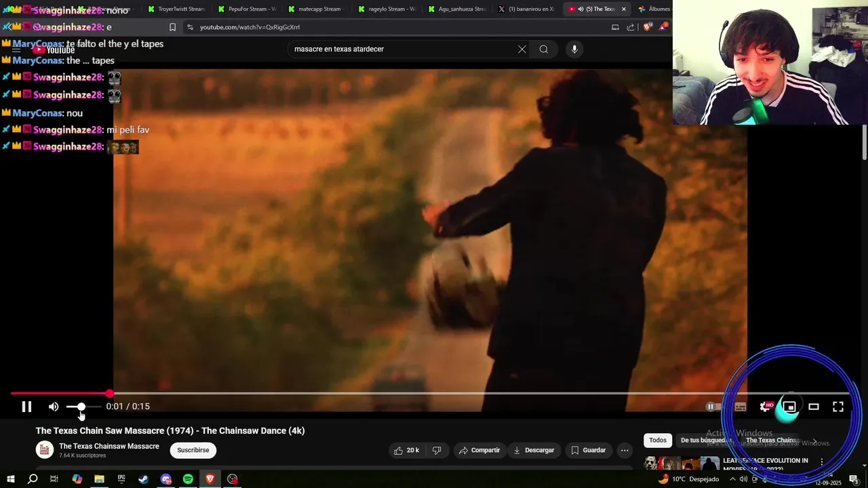Open Windows taskbar search
Screen dimensions: 868x488
33,479
